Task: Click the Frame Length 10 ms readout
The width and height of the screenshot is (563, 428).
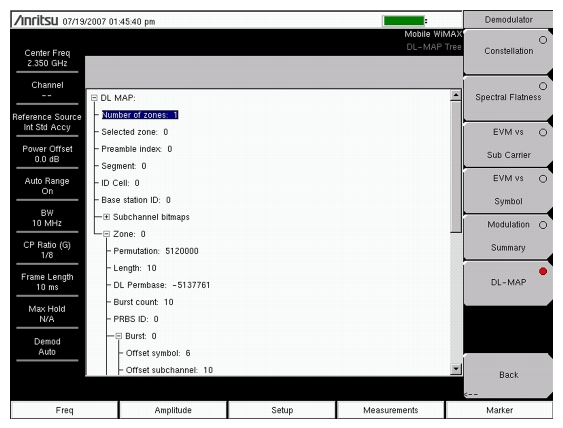Action: [47, 282]
